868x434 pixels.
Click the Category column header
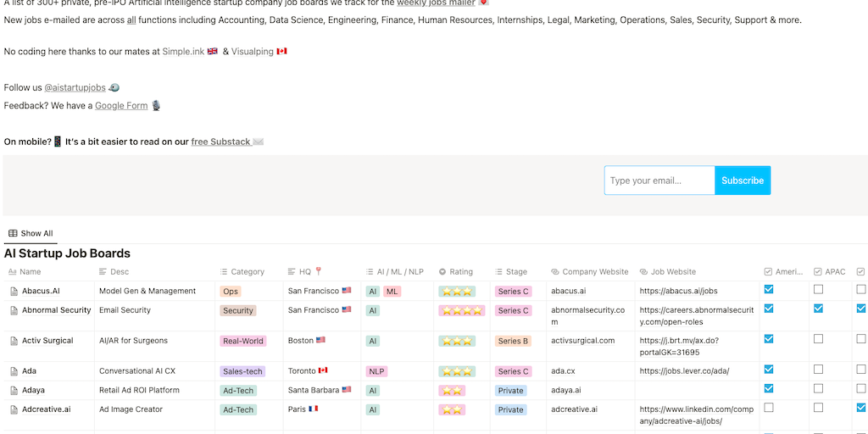click(249, 272)
